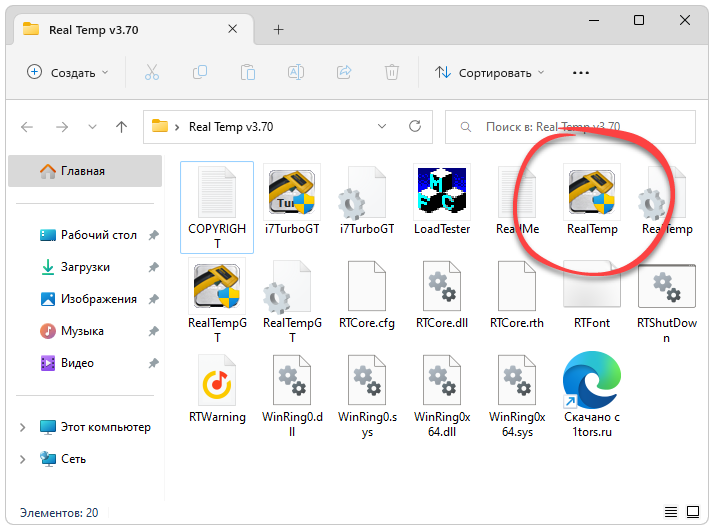Click the Rename toolbar icon

(296, 73)
